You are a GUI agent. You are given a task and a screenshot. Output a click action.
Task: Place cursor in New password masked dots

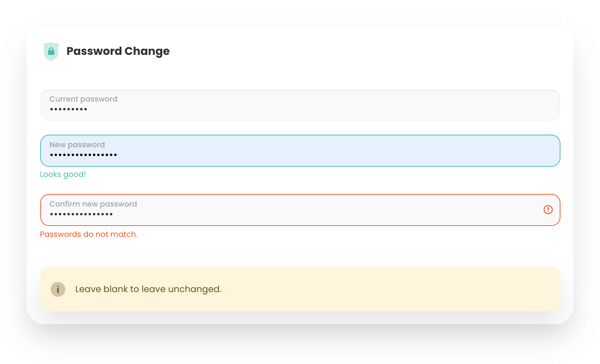(x=83, y=155)
